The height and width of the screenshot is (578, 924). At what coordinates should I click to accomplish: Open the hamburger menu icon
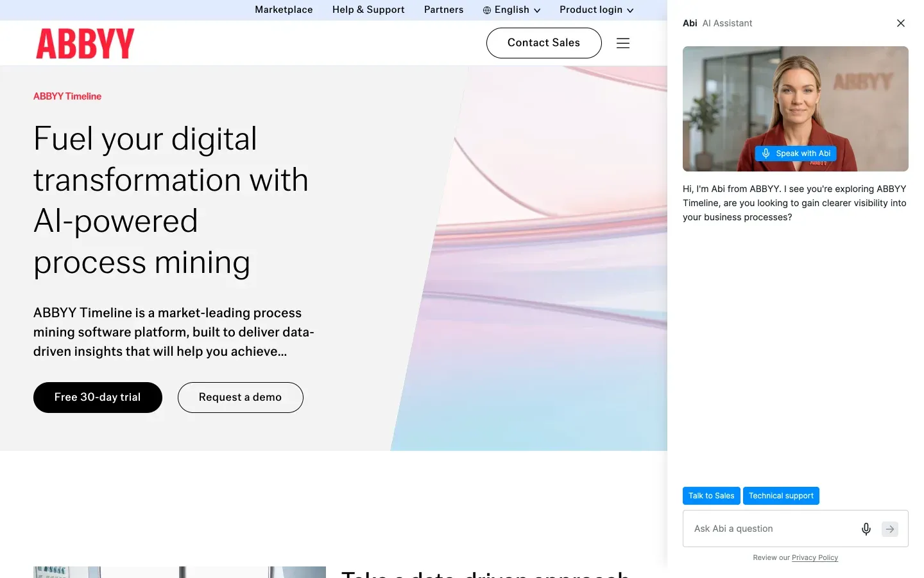pos(623,43)
